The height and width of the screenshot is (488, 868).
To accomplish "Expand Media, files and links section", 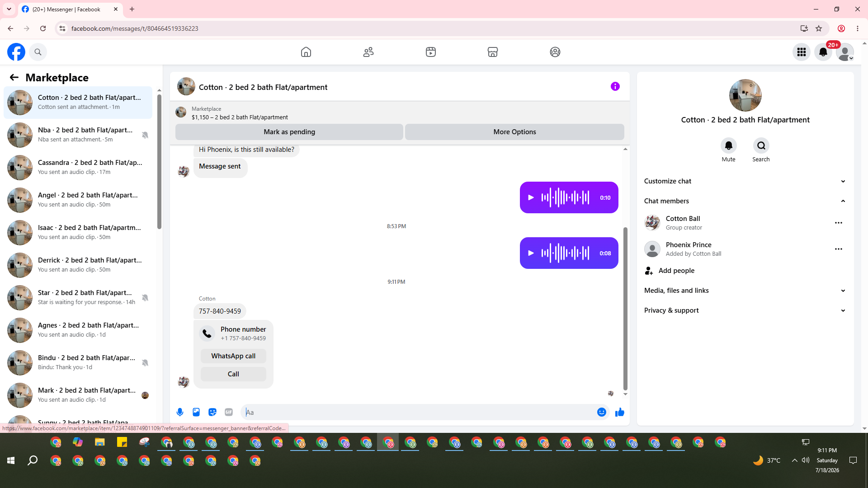I will (x=745, y=291).
